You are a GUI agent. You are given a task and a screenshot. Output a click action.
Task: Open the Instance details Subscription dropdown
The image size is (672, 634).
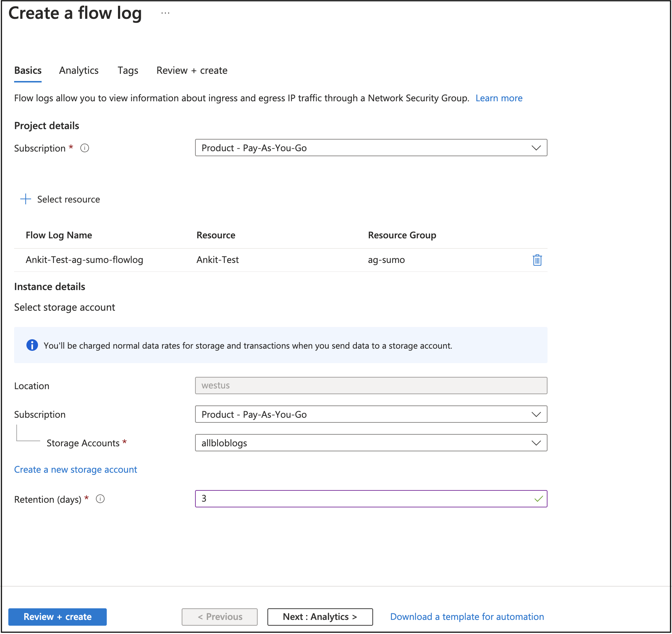tap(371, 414)
